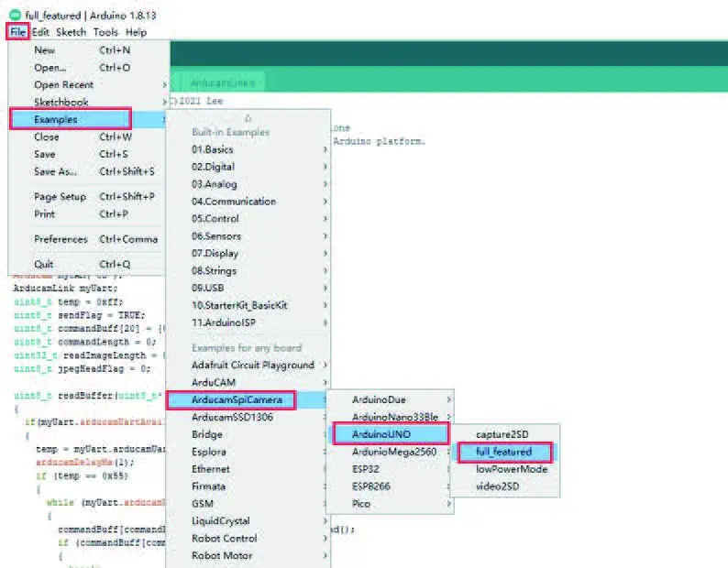Open ArducamSSD1306 examples submenu
Screen dimensions: 728x568
click(248, 417)
